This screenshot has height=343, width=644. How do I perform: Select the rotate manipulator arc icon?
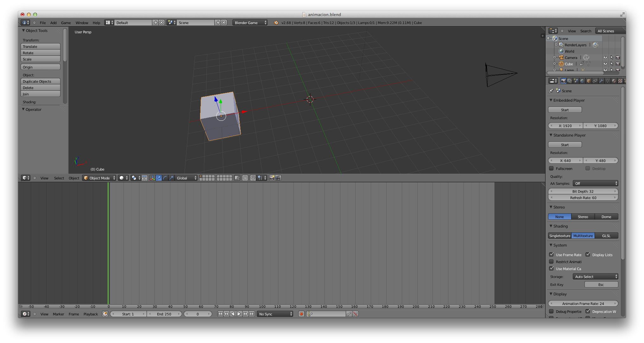click(165, 178)
